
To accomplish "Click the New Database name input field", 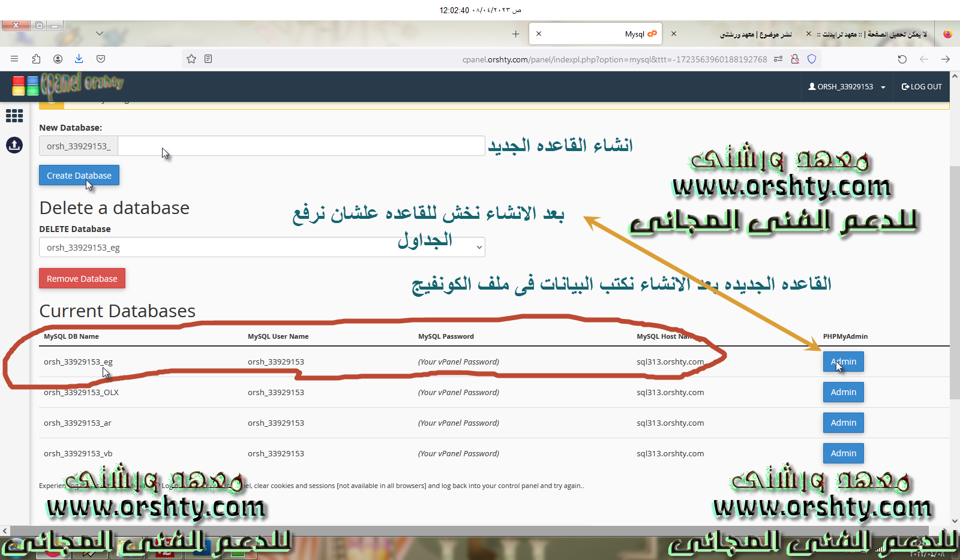I will tap(301, 146).
